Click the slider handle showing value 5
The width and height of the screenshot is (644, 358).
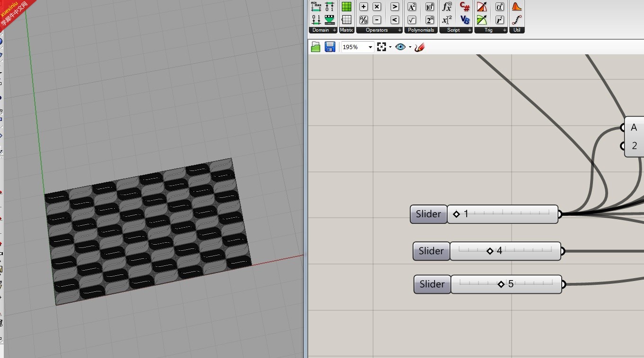[501, 284]
